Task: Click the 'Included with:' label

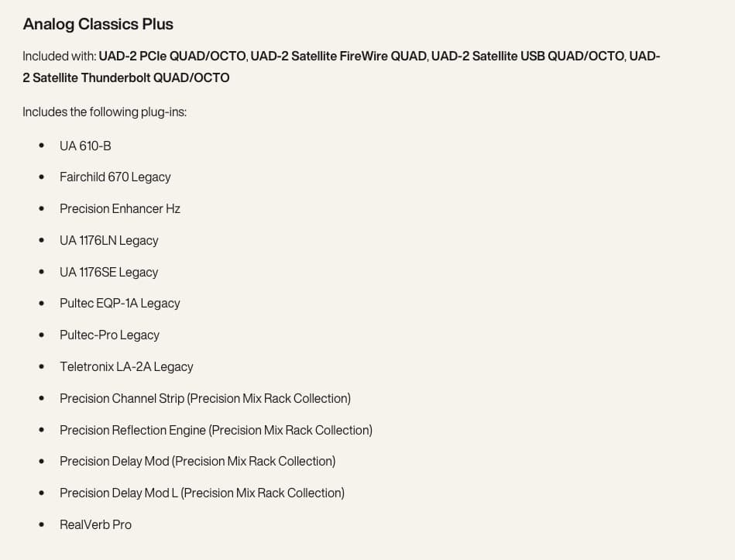Action: click(x=59, y=57)
